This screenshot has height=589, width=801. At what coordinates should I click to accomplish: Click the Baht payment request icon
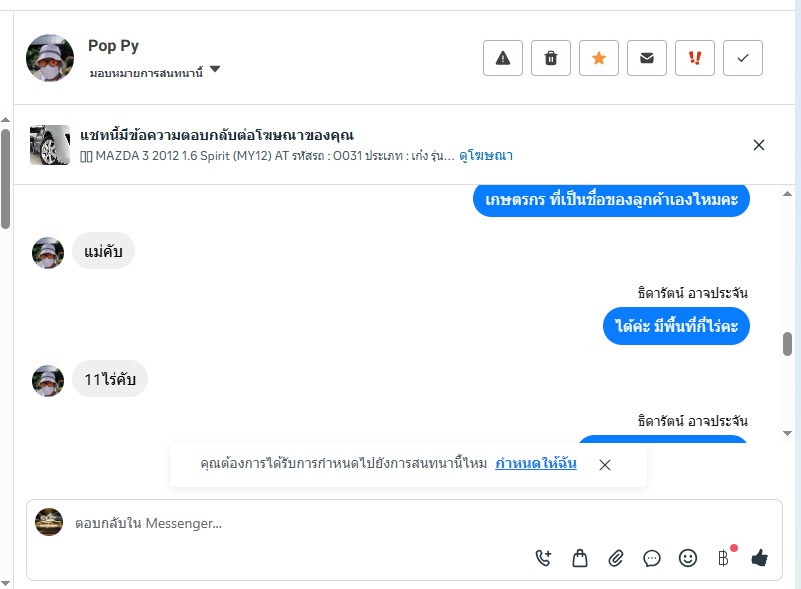point(723,558)
